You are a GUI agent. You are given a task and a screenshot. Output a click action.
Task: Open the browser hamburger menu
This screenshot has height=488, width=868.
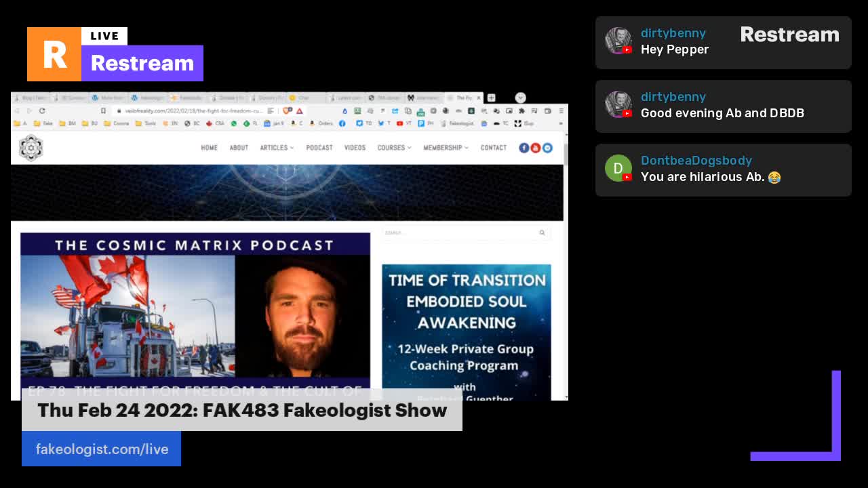pyautogui.click(x=561, y=111)
